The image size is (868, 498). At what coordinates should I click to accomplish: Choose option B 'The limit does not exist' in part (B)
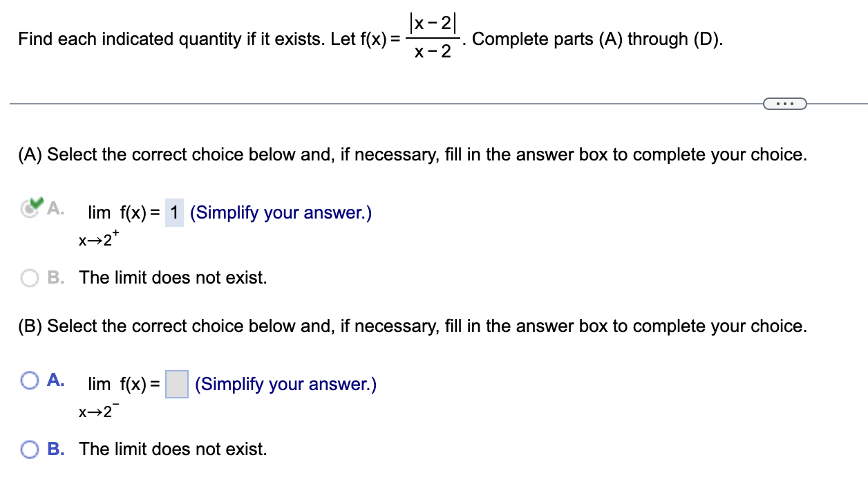click(29, 450)
